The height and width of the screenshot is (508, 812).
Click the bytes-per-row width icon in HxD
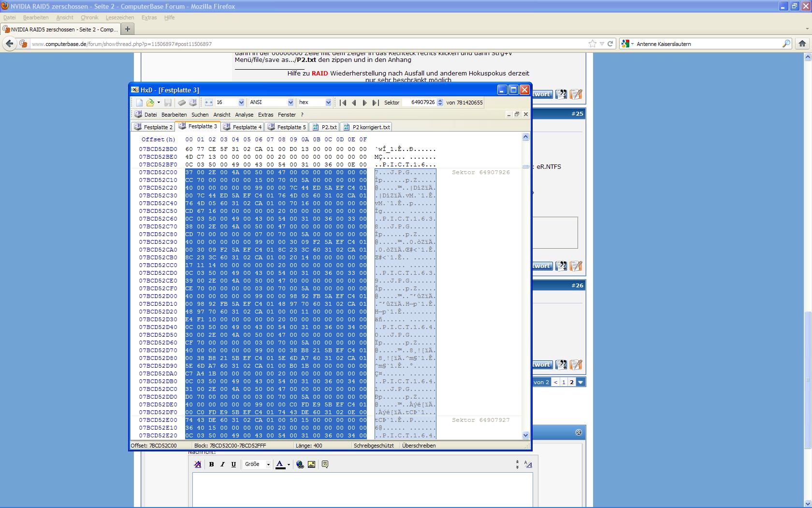[209, 103]
